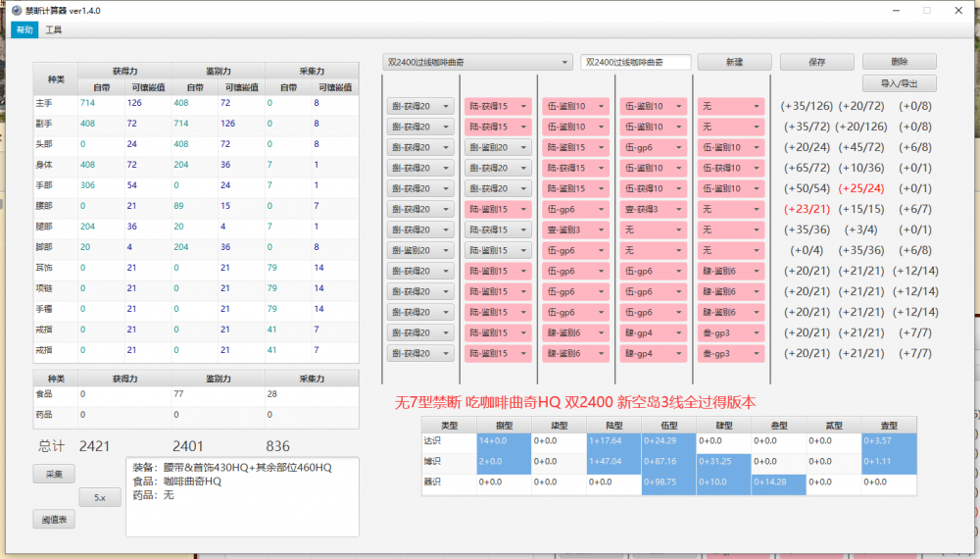Close the 禁断计算器 window
This screenshot has width=980, height=559.
click(958, 11)
